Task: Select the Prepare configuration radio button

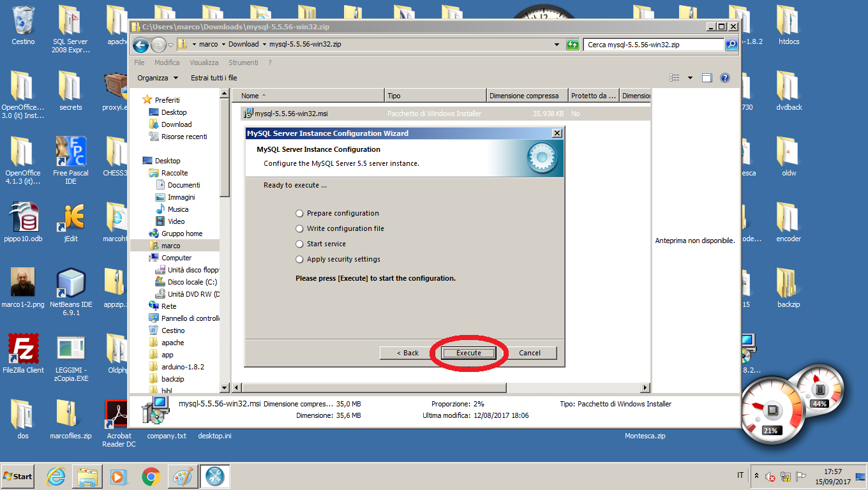Action: coord(300,213)
